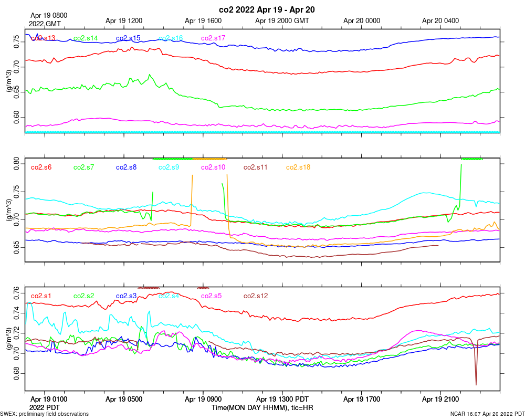The image size is (525, 420).
Task: Click the 0.80 tick label in middle panel
Action: click(17, 164)
